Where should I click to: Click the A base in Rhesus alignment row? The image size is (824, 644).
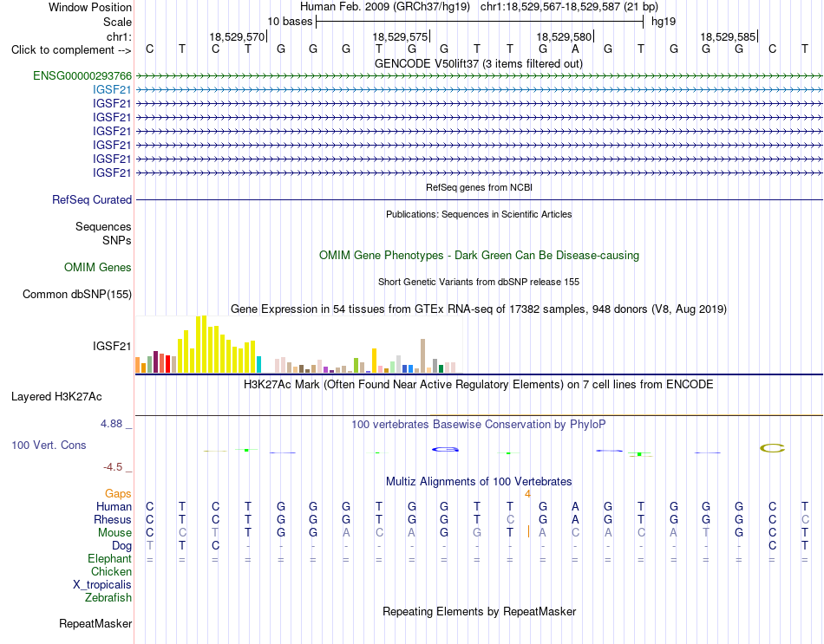(575, 519)
